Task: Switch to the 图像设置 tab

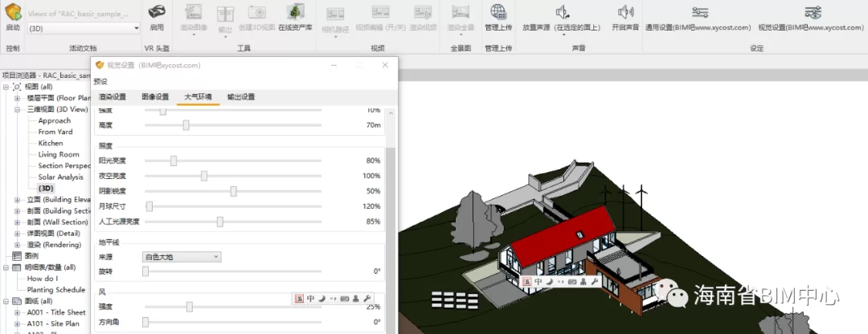Action: (156, 97)
